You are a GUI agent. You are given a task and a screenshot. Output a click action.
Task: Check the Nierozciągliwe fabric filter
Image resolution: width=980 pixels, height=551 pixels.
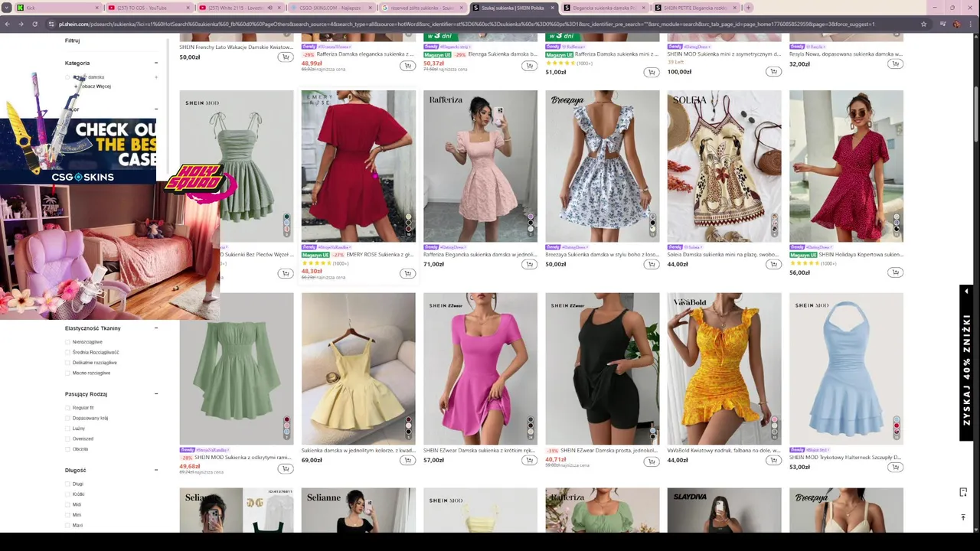pyautogui.click(x=67, y=342)
